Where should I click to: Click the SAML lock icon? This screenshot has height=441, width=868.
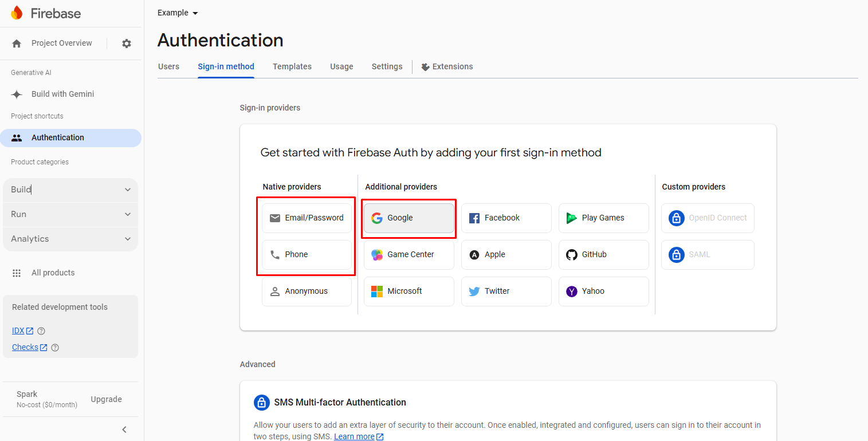click(676, 255)
